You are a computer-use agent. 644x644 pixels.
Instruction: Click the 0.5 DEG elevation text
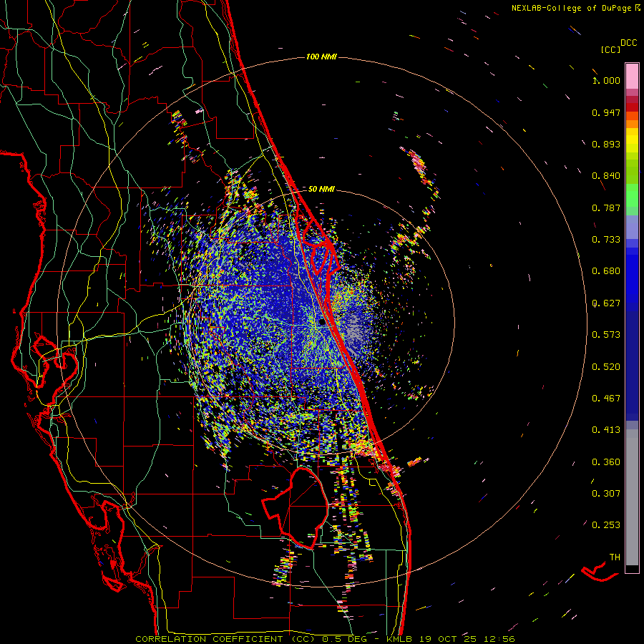(x=345, y=639)
